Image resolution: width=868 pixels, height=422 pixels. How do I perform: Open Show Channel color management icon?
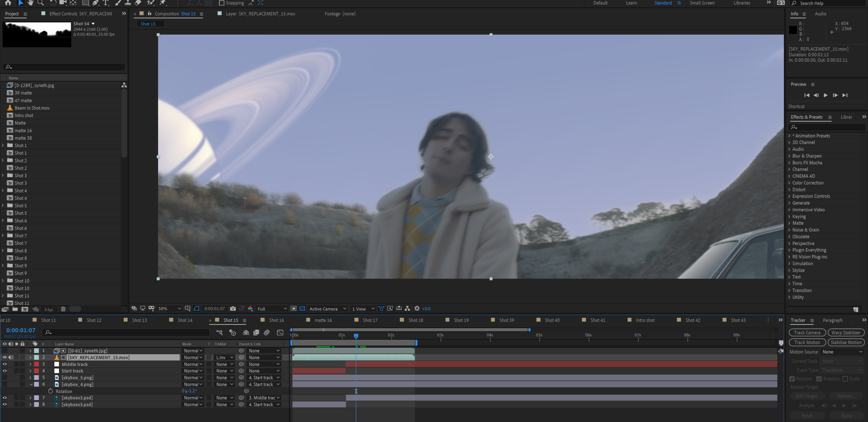tap(250, 309)
